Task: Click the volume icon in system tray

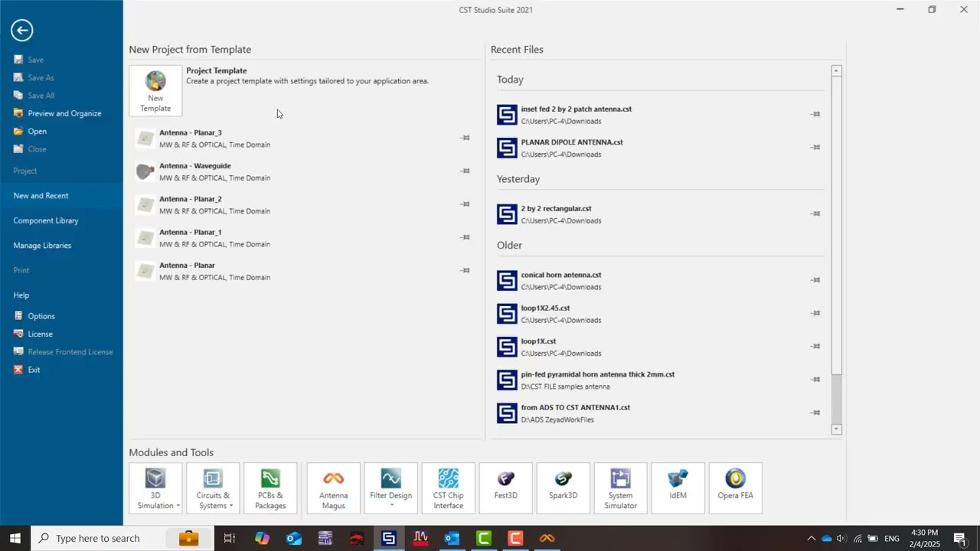Action: coord(841,539)
